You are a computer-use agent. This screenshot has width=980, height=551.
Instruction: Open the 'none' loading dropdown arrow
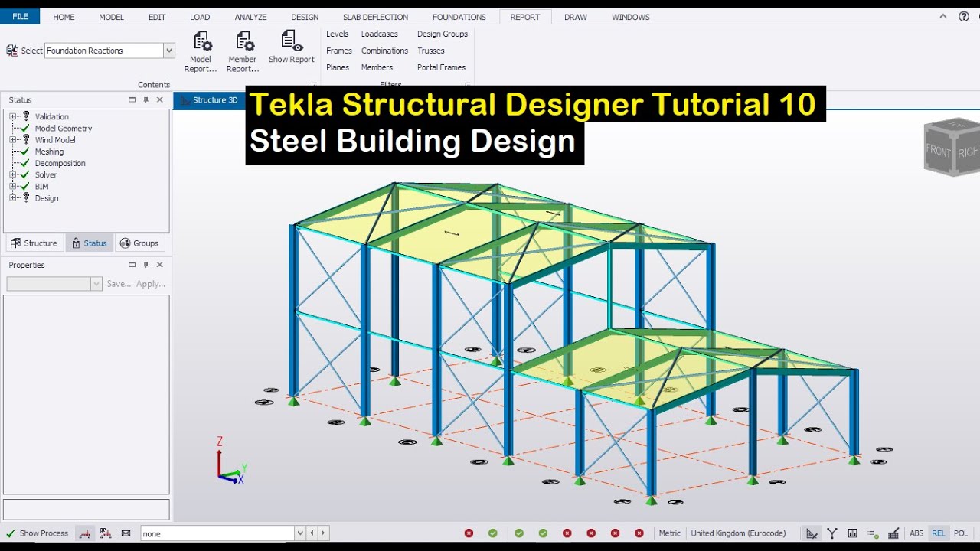click(299, 533)
